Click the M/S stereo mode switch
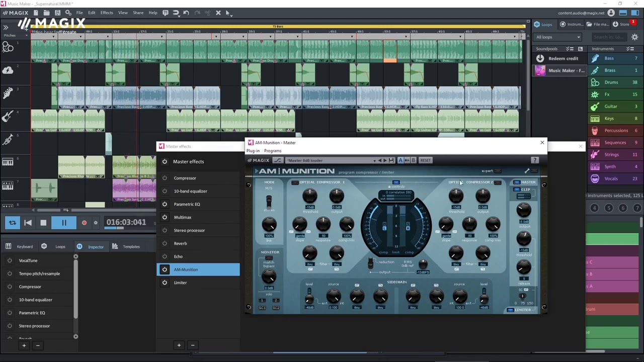 269,201
